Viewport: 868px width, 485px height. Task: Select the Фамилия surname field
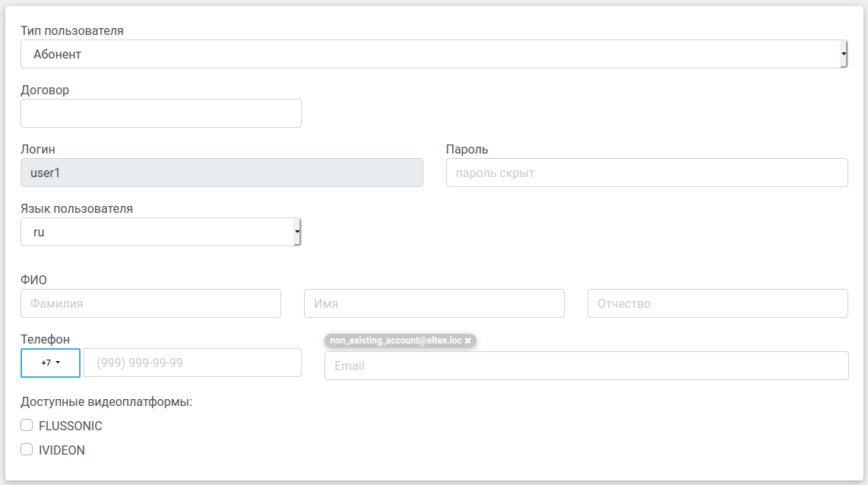150,303
